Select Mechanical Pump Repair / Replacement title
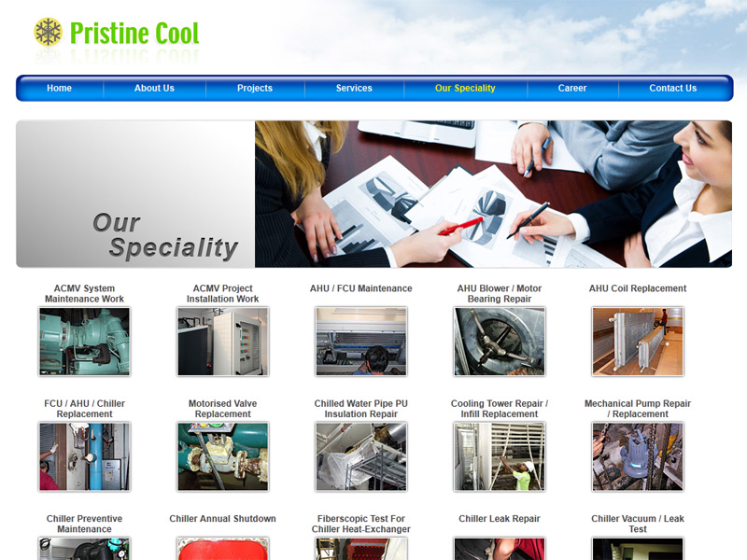This screenshot has height=560, width=747. [x=638, y=409]
